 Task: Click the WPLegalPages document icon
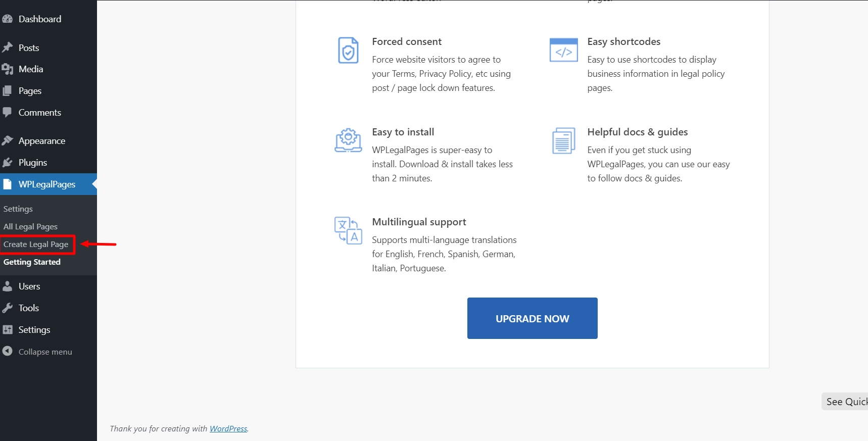(x=7, y=184)
